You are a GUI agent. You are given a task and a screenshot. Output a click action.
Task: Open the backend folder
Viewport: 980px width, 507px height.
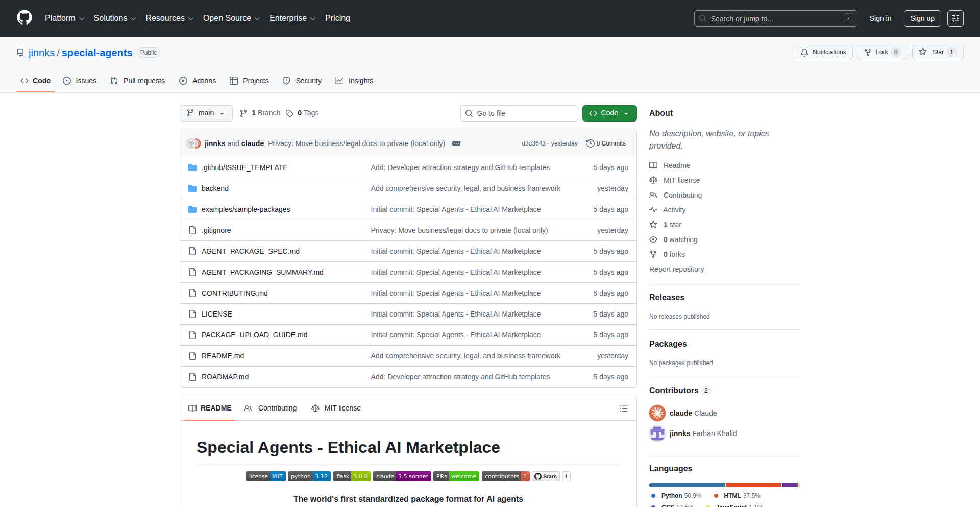(x=215, y=188)
